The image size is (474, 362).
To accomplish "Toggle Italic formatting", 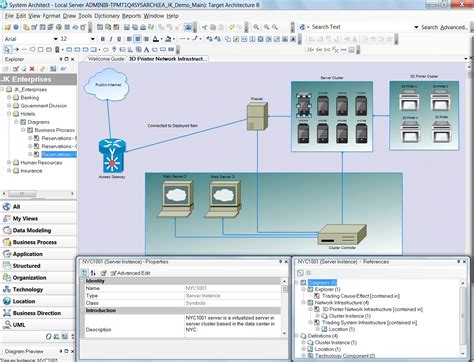I will click(111, 39).
